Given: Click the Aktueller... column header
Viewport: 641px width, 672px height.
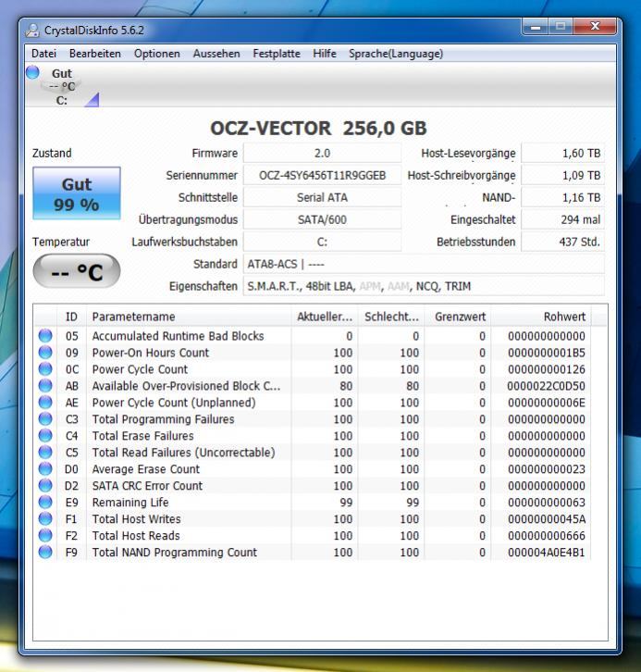Looking at the screenshot, I should click(325, 317).
